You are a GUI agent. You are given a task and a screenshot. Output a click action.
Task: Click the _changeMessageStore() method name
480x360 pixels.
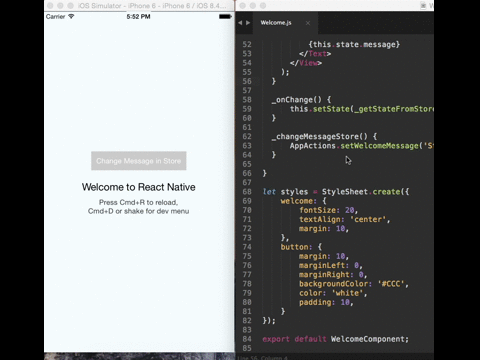pyautogui.click(x=320, y=136)
